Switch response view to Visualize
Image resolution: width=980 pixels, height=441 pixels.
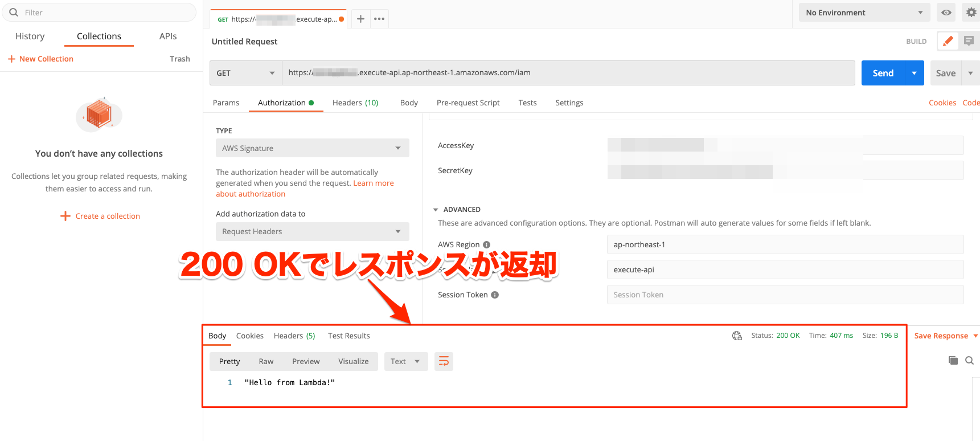354,361
